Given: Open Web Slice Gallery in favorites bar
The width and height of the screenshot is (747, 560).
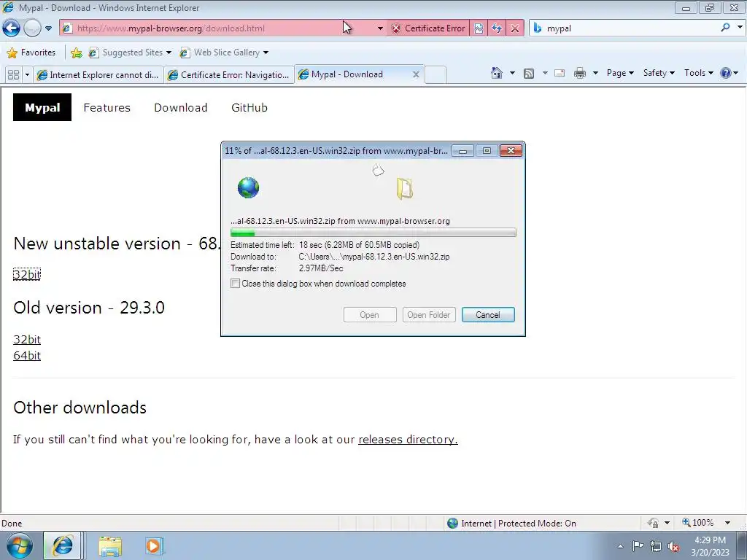Looking at the screenshot, I should [x=224, y=52].
